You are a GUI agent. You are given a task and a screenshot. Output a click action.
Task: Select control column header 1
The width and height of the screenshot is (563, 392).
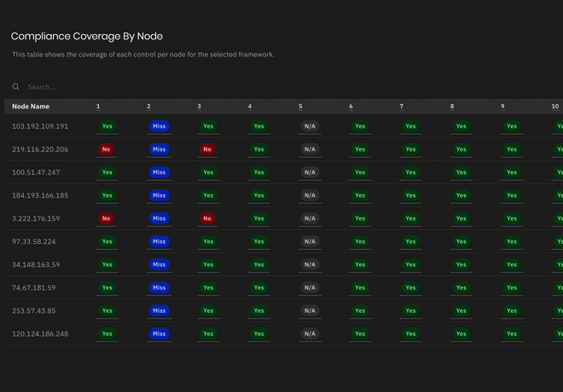point(98,107)
